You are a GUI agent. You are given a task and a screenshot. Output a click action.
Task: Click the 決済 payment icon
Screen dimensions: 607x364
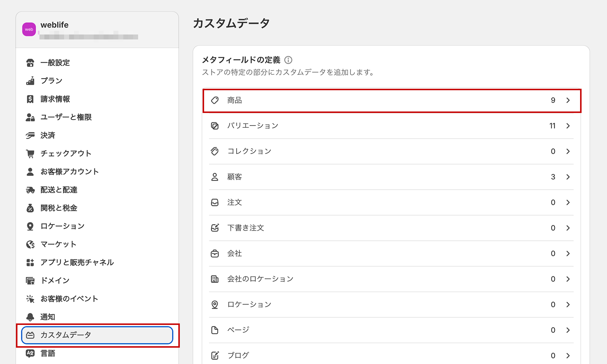(x=30, y=135)
